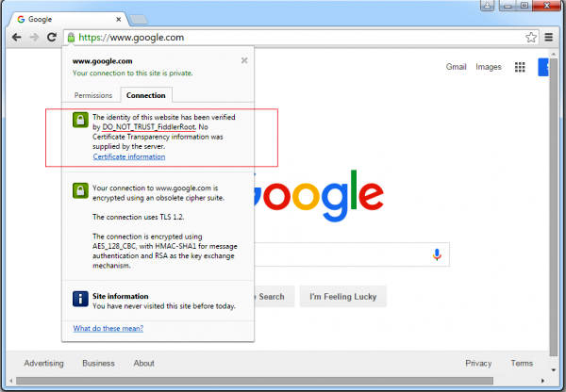Click the browser forward arrow

click(x=34, y=37)
